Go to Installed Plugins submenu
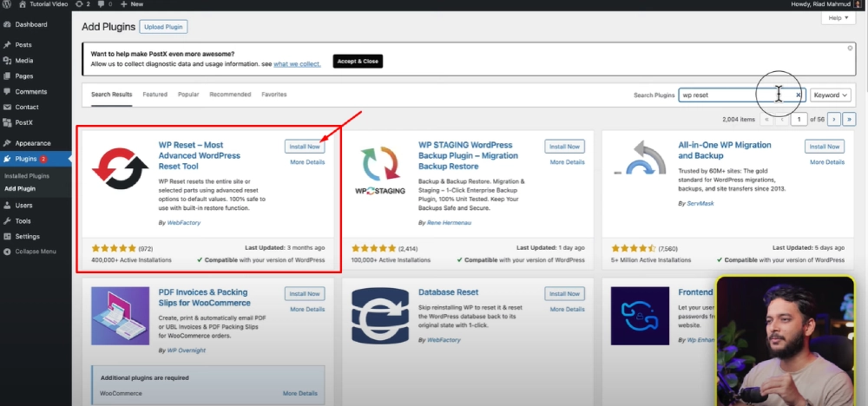The image size is (868, 406). (x=27, y=176)
